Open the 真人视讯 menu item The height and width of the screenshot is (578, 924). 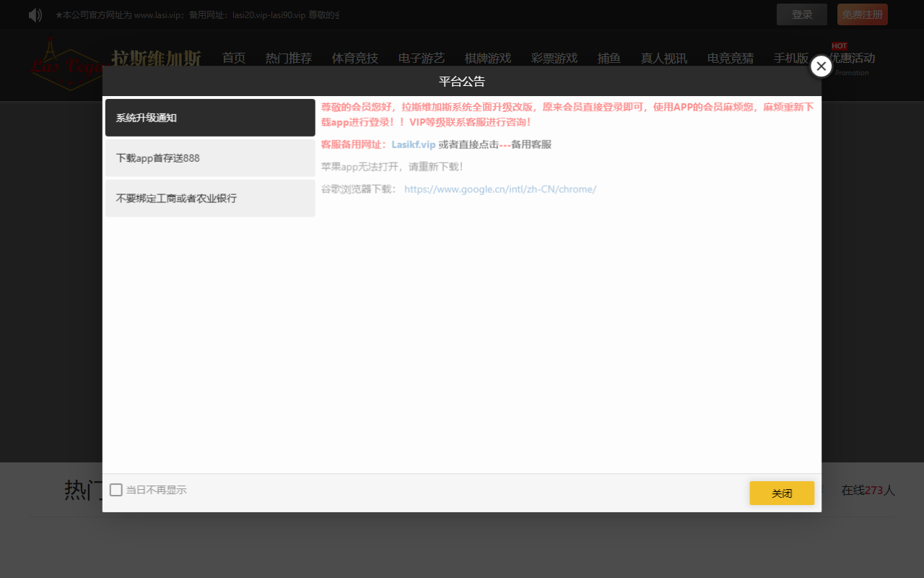(664, 59)
